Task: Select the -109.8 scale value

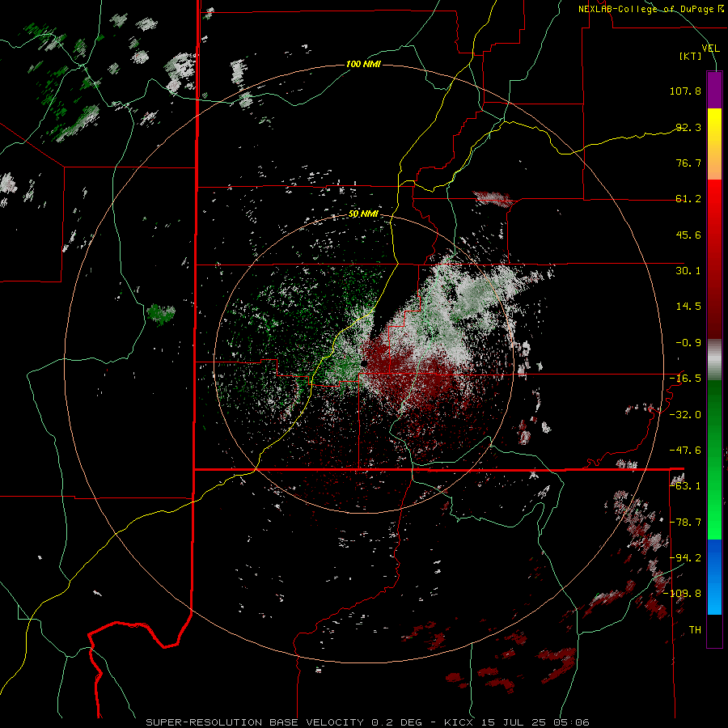Action: (x=683, y=594)
